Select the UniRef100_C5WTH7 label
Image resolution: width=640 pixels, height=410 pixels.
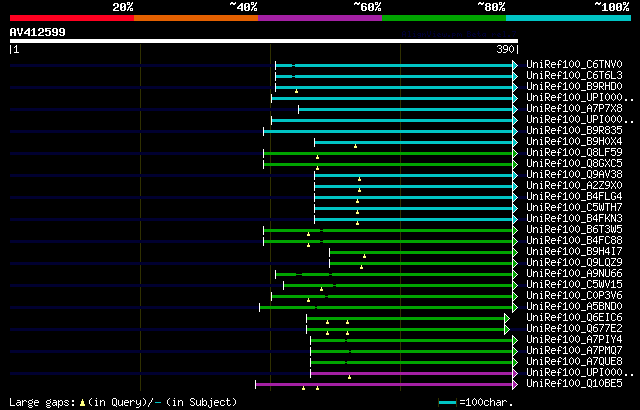574,208
